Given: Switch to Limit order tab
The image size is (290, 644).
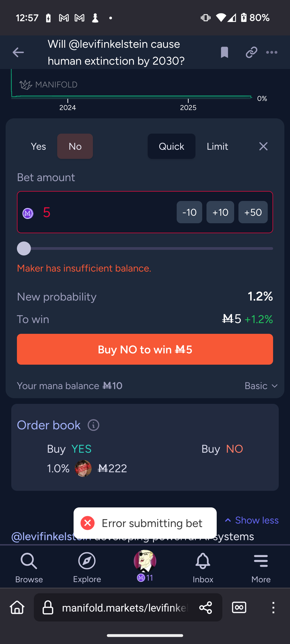Looking at the screenshot, I should click(x=218, y=147).
